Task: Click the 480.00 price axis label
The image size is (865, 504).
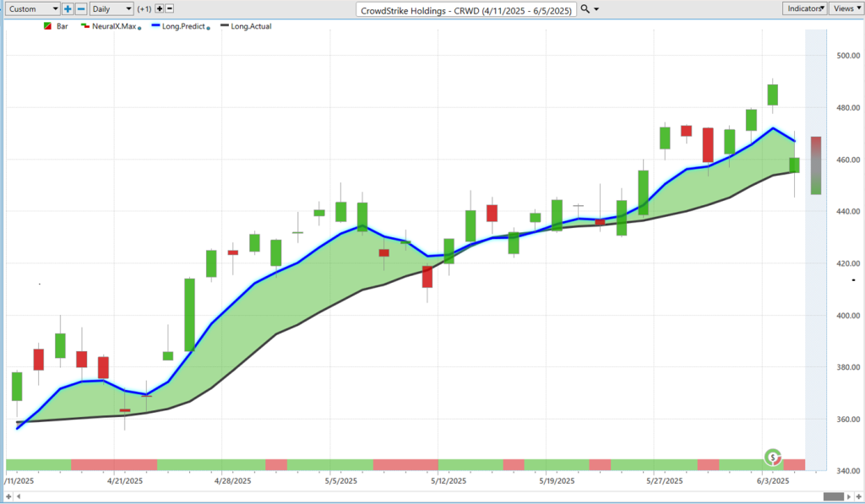Action: (848, 108)
